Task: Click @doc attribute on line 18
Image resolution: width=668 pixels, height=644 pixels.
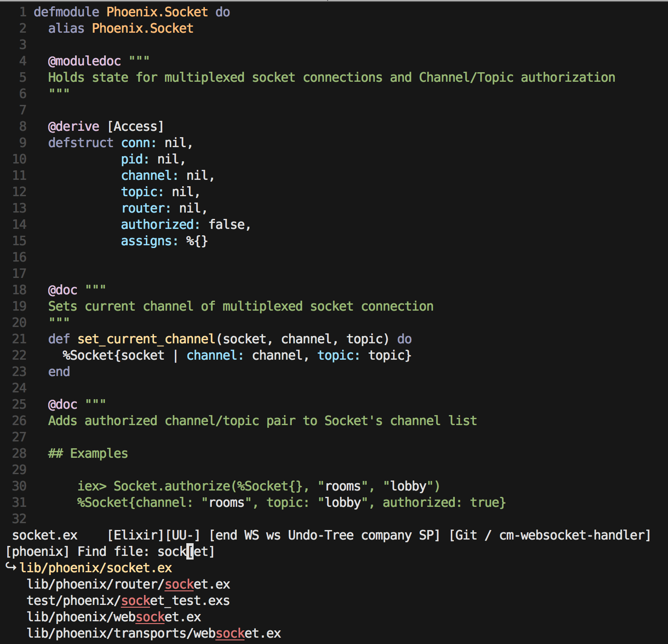Action: (x=63, y=290)
